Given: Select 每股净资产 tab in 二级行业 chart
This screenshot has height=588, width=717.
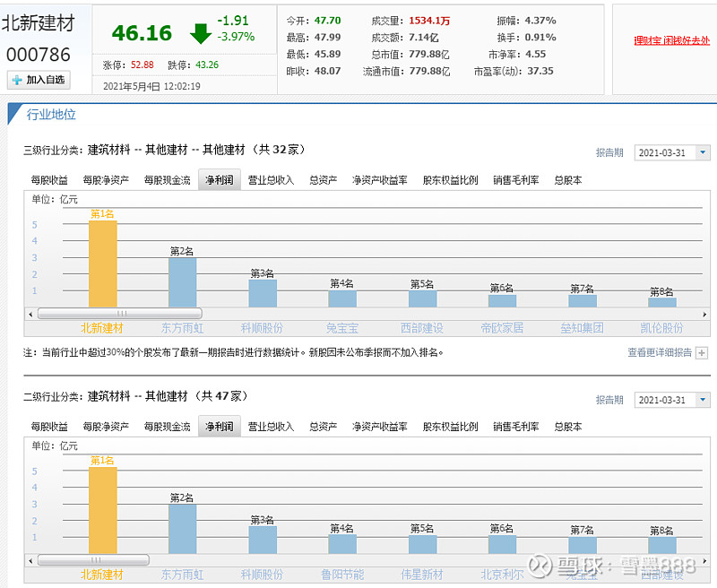Looking at the screenshot, I should tap(106, 427).
